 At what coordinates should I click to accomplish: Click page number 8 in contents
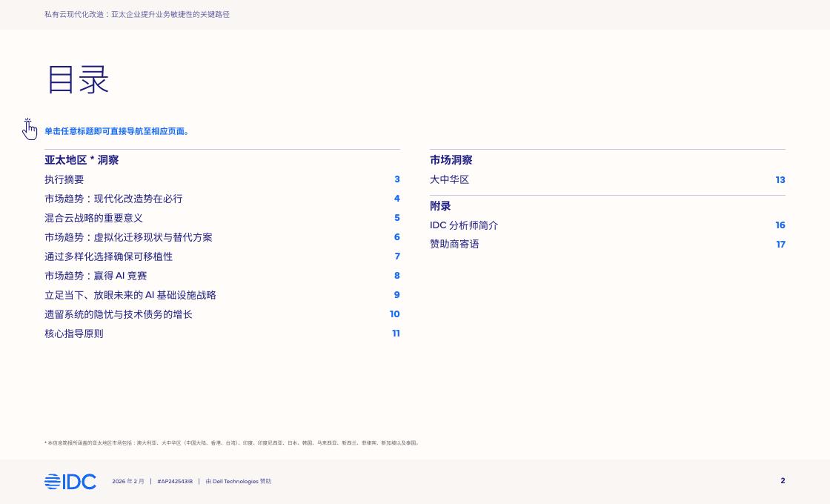[397, 276]
